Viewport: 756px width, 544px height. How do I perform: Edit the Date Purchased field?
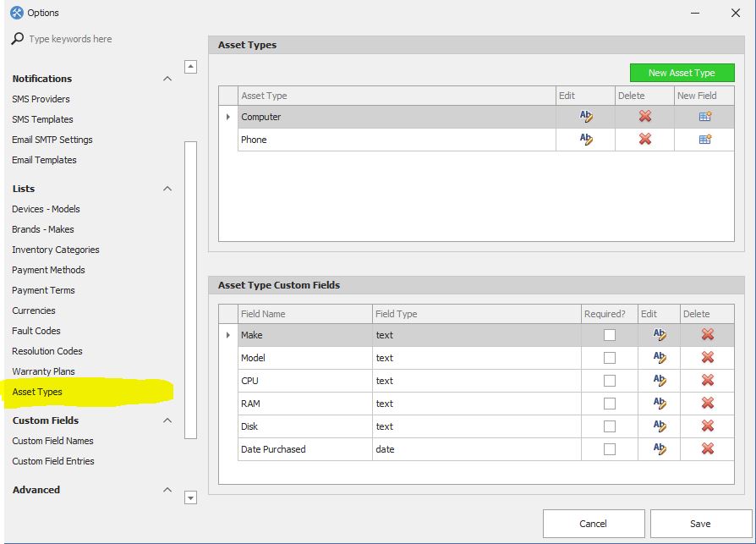[x=659, y=449]
